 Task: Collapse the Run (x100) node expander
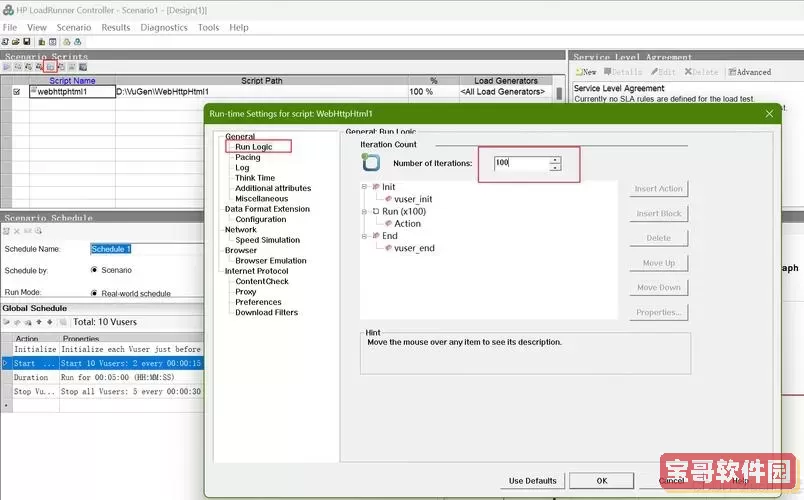(x=364, y=211)
